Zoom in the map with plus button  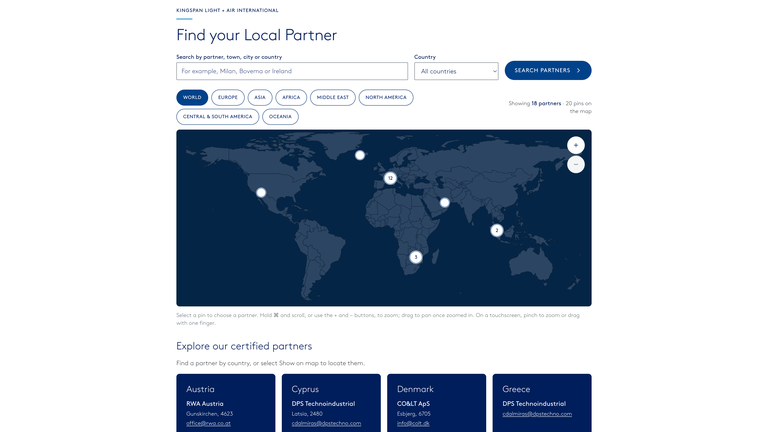576,145
